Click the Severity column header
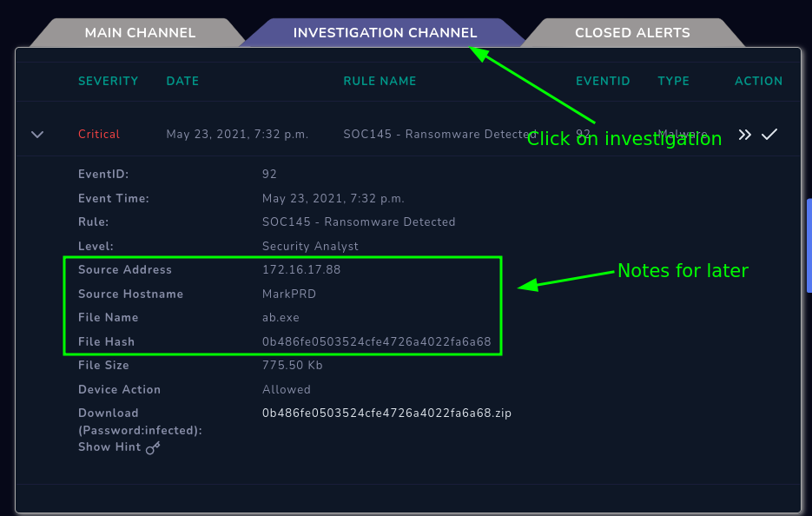812x516 pixels. click(108, 81)
